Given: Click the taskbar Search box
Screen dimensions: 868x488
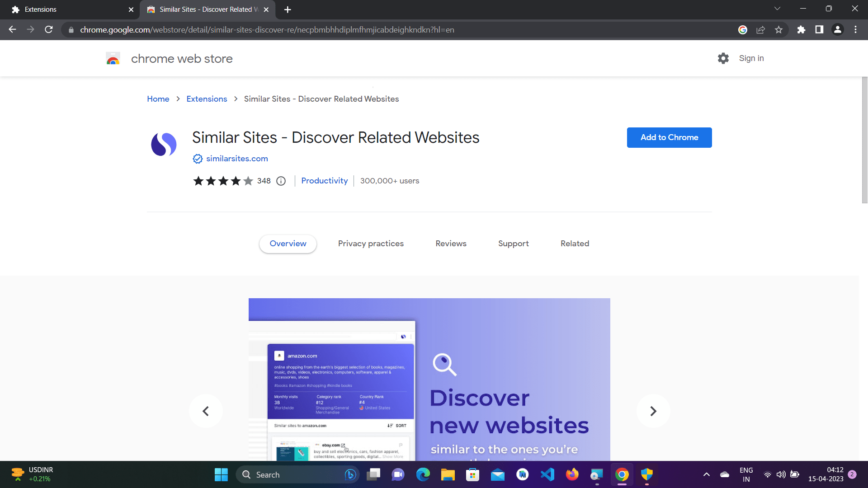Looking at the screenshot, I should 297,474.
